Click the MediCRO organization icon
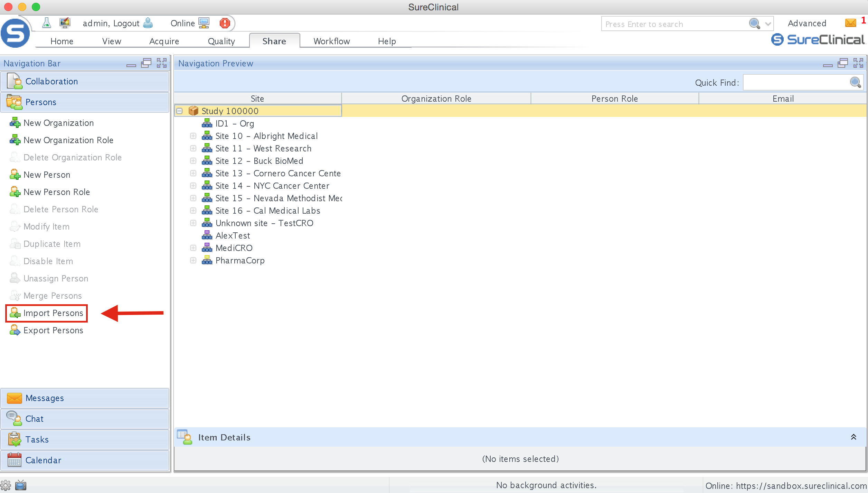The width and height of the screenshot is (868, 493). (x=207, y=248)
